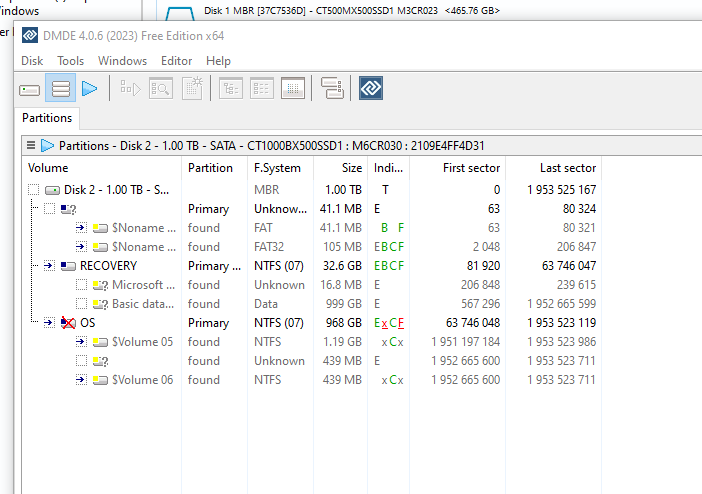Viewport: 702px width, 494px height.
Task: Open the Windows menu
Action: click(122, 61)
